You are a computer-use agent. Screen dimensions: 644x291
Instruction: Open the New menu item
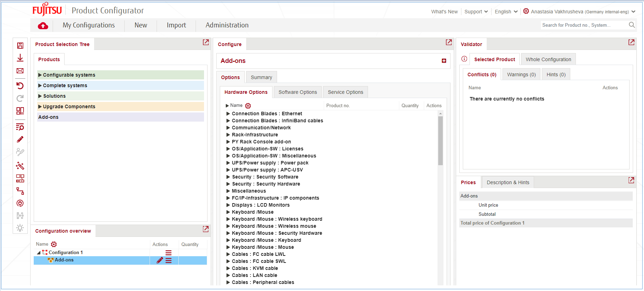(x=141, y=25)
